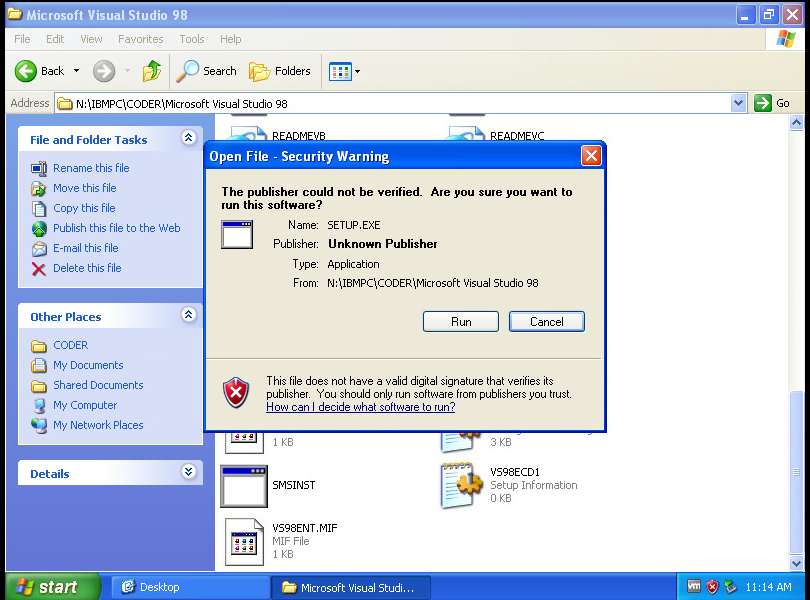Open the address bar dropdown

[739, 103]
